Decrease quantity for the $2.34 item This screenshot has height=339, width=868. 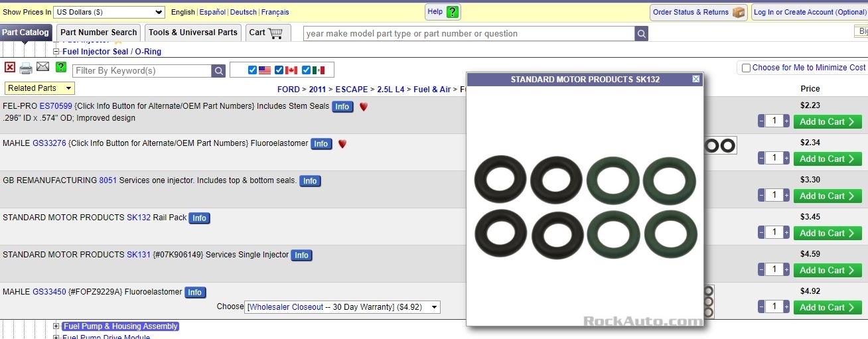(x=761, y=159)
